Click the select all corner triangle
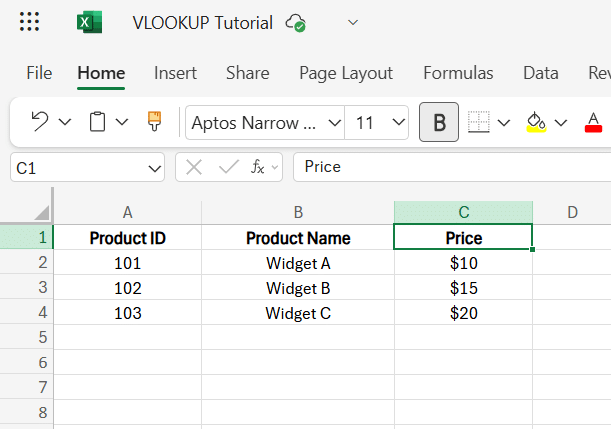 point(41,212)
